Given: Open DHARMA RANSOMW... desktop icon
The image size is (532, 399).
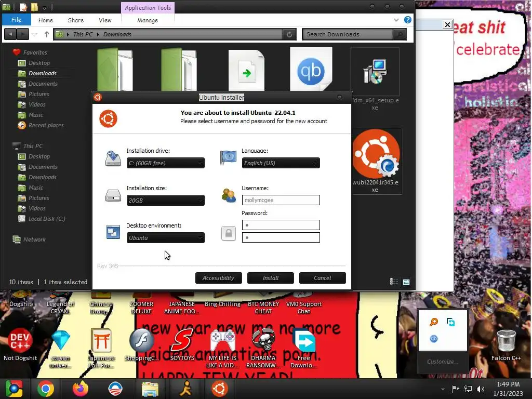Looking at the screenshot, I should (263, 349).
